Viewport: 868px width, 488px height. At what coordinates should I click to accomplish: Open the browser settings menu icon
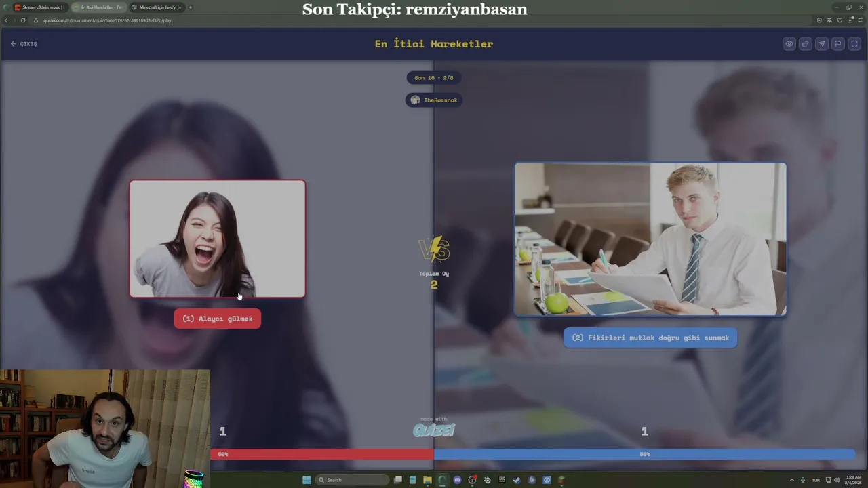coord(861,20)
